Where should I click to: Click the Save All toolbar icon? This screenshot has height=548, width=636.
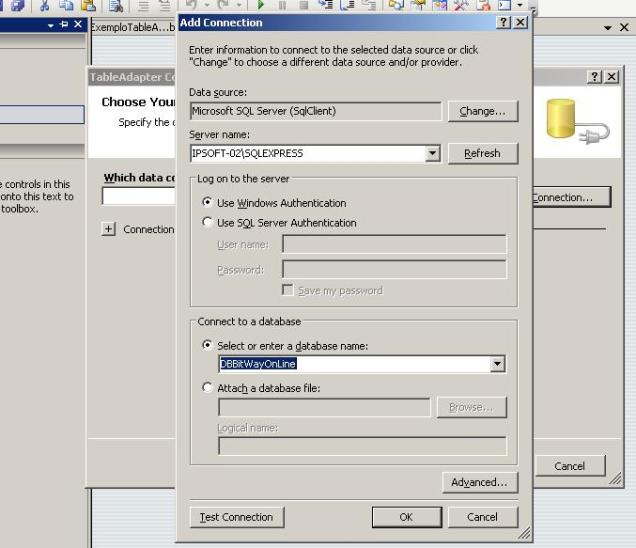click(17, 5)
